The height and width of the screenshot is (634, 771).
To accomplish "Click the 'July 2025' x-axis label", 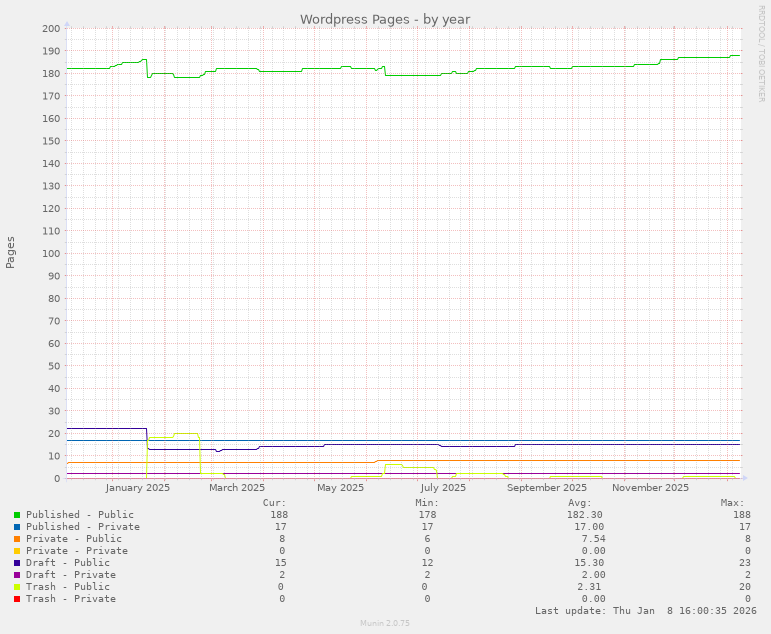I will tap(443, 487).
